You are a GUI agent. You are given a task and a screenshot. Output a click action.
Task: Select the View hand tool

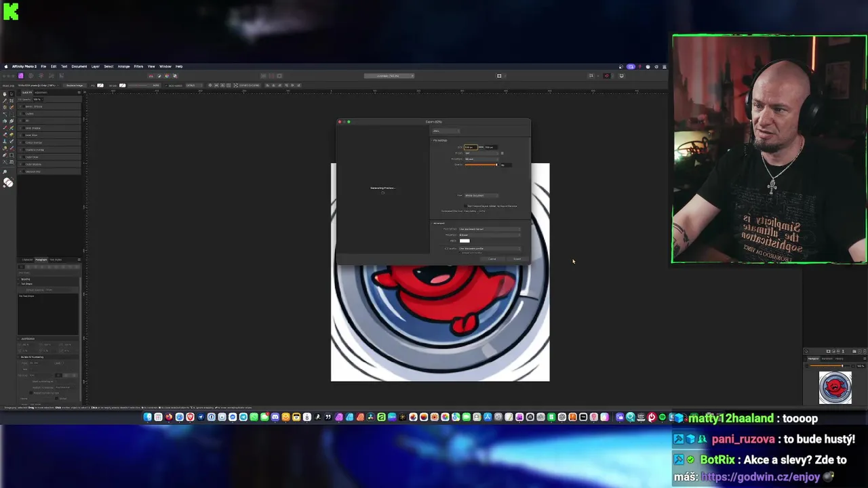tap(5, 94)
